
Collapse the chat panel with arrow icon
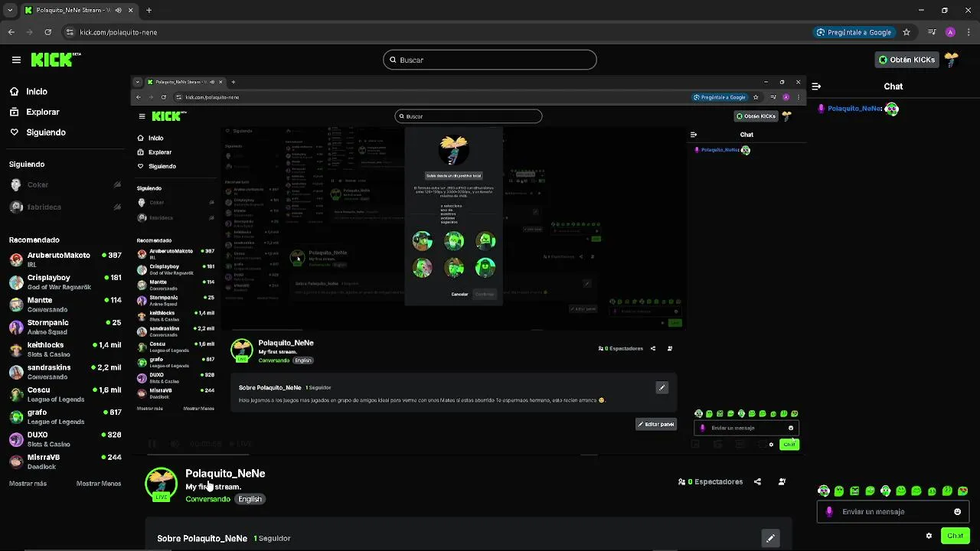[816, 86]
